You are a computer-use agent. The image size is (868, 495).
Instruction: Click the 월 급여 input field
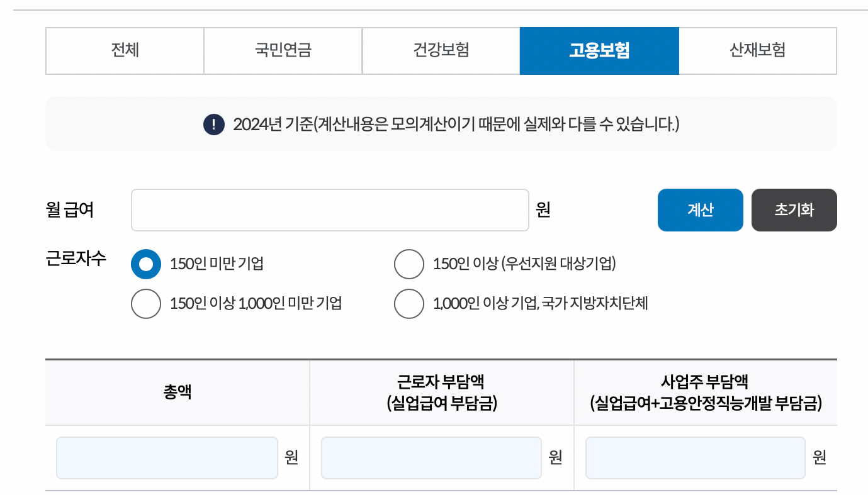[330, 209]
